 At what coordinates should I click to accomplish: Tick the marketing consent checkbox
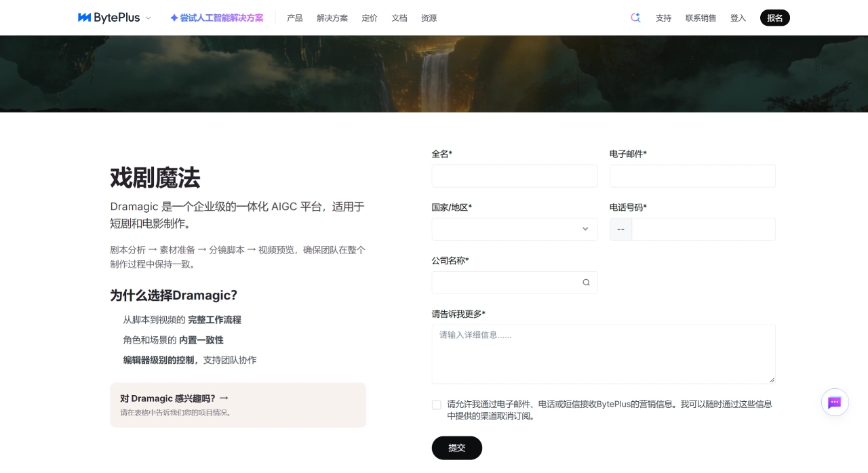click(437, 405)
